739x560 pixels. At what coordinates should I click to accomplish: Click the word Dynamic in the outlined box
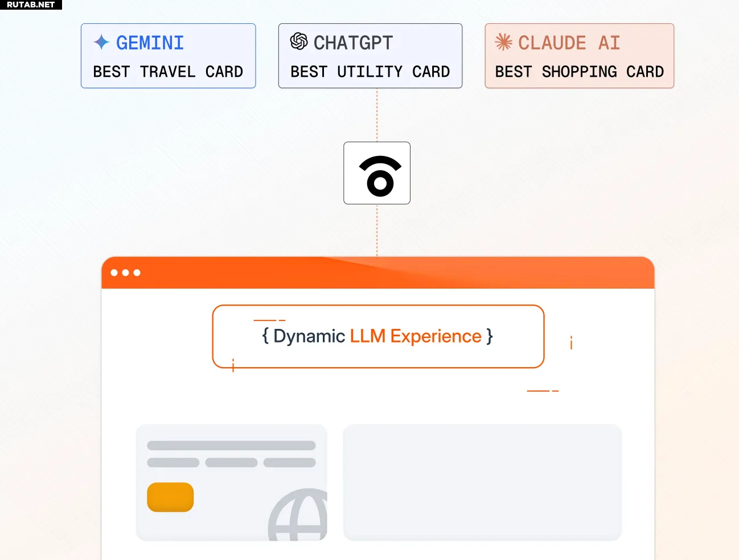click(309, 336)
